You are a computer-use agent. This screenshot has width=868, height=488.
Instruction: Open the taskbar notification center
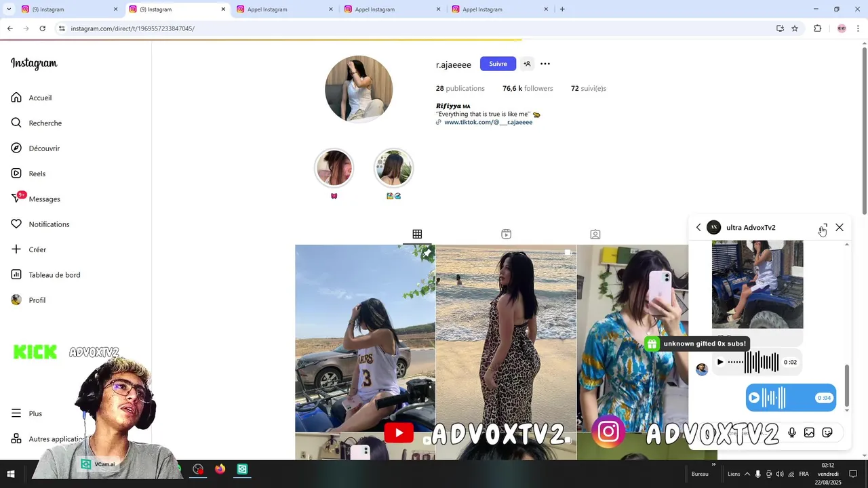[853, 474]
